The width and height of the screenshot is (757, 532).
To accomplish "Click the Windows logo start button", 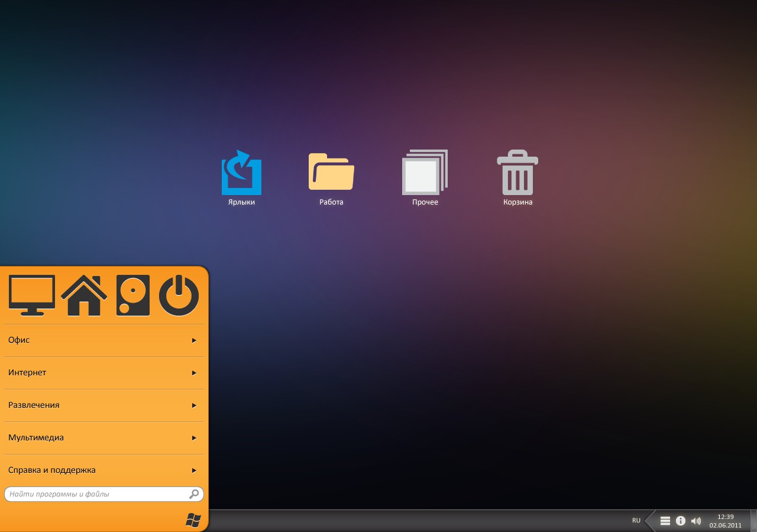I will point(193,520).
